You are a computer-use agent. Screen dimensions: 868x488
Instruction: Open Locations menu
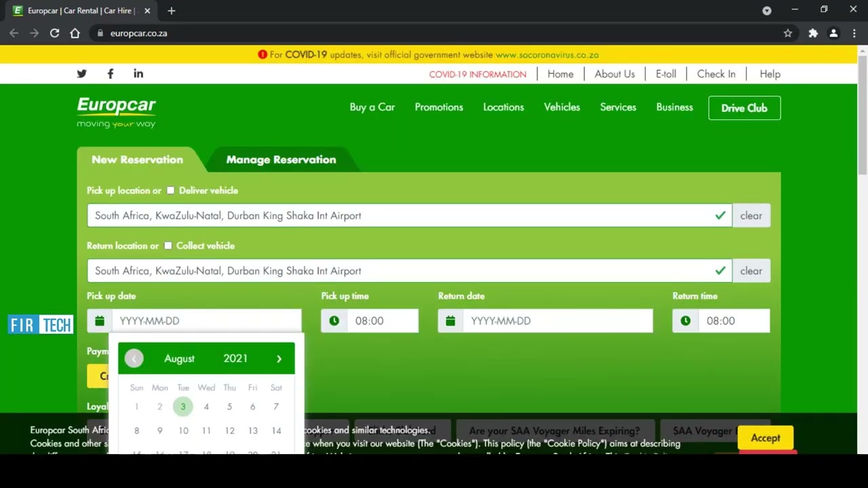503,107
